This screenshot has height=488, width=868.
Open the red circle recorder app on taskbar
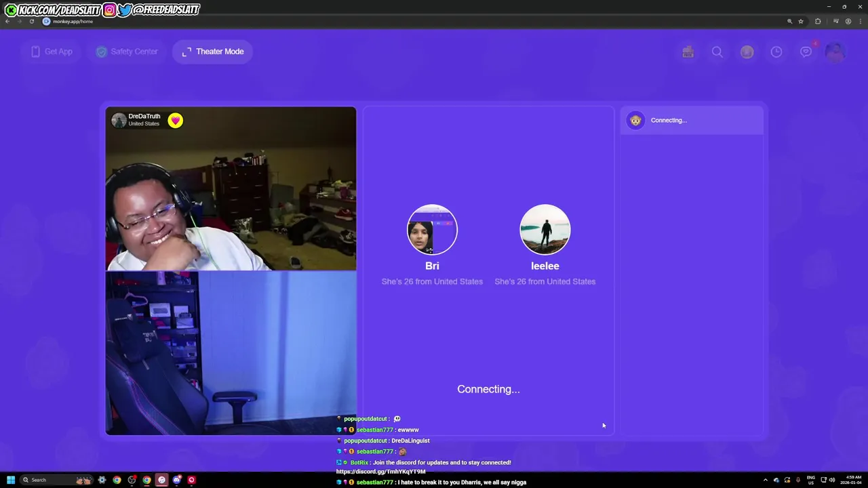[191, 480]
